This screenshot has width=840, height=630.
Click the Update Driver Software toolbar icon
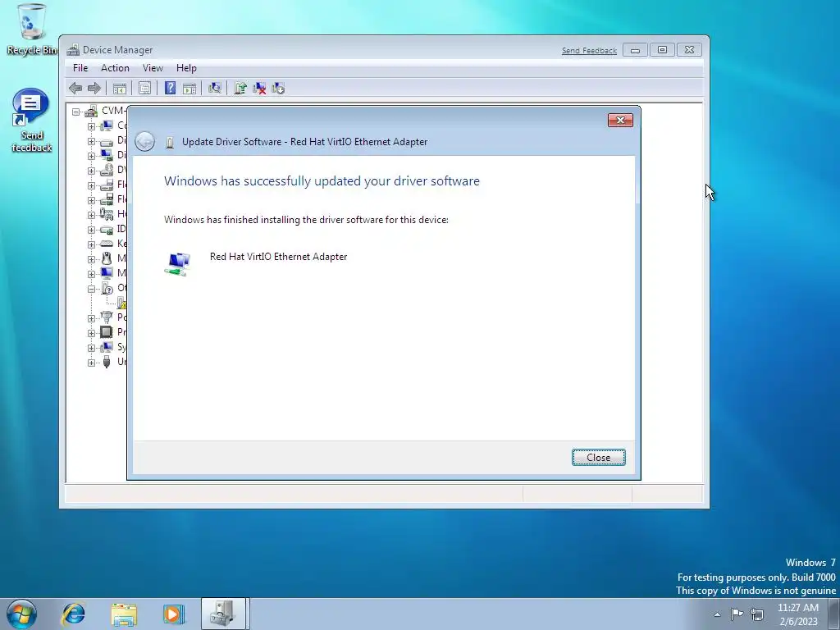(x=240, y=89)
